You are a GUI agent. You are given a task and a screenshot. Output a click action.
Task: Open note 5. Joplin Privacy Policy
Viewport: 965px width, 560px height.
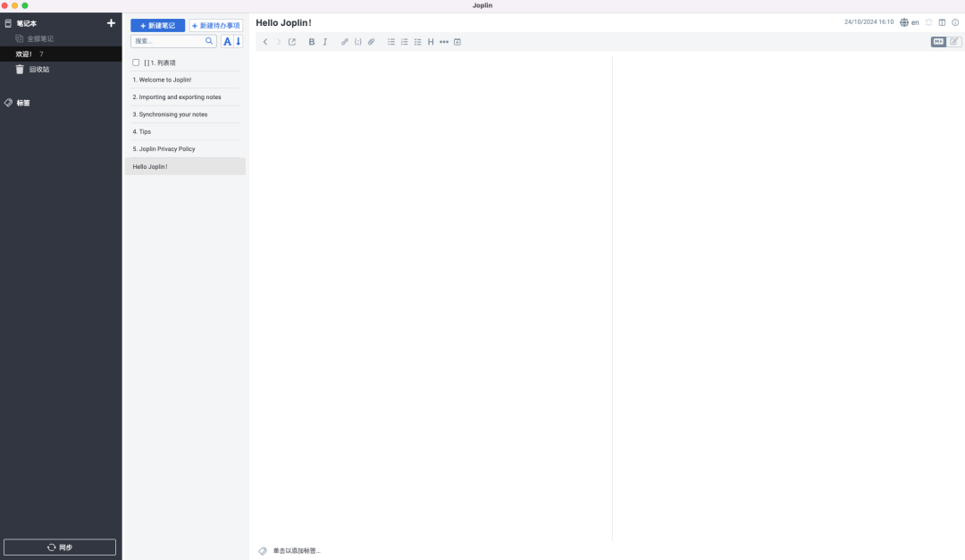pos(185,149)
